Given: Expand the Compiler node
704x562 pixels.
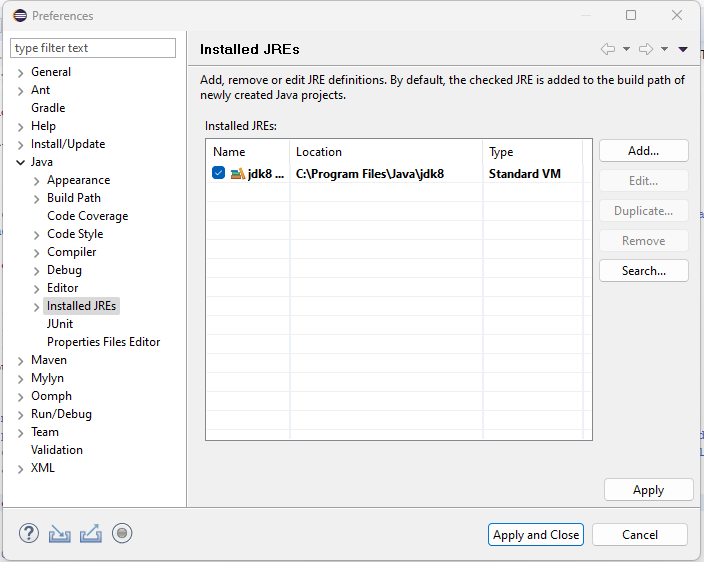Looking at the screenshot, I should tap(36, 253).
